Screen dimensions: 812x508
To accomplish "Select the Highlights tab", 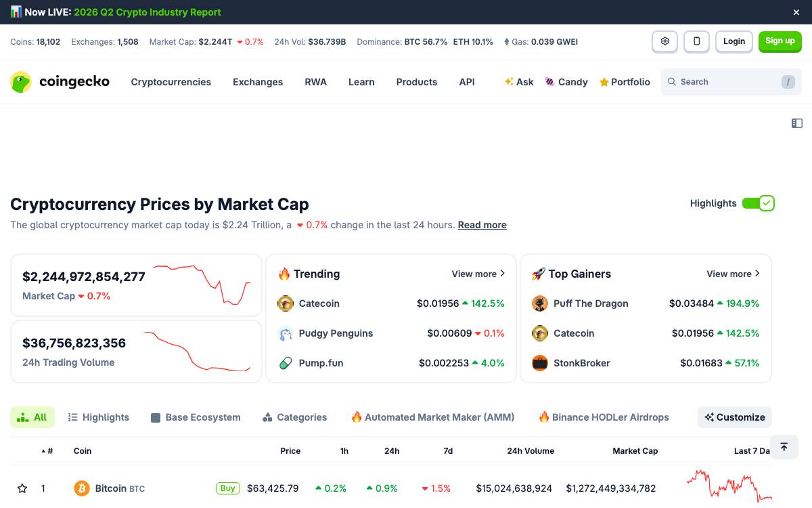I will (99, 417).
